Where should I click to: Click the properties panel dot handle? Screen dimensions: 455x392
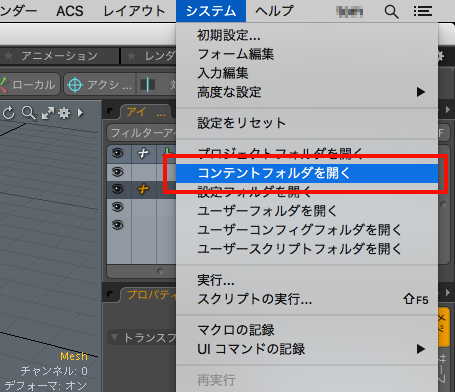(x=110, y=294)
